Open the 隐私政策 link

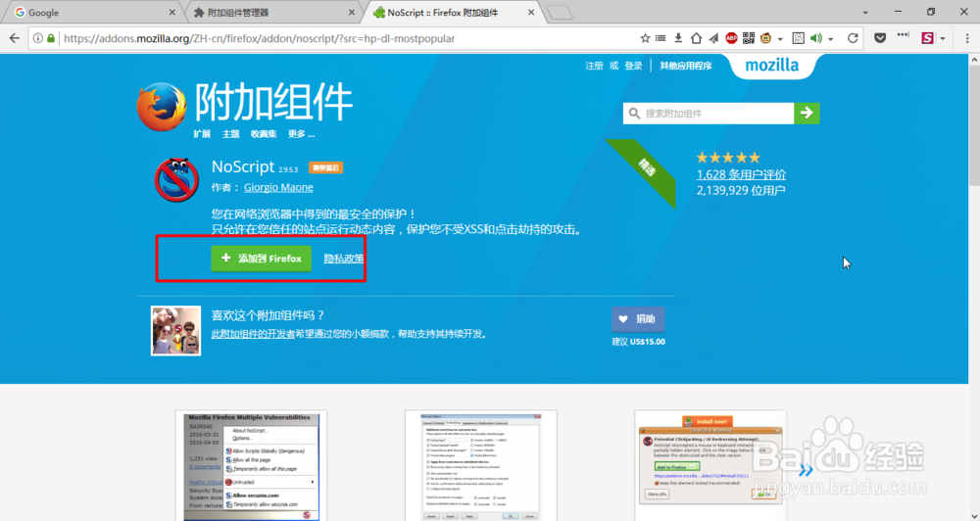(344, 259)
